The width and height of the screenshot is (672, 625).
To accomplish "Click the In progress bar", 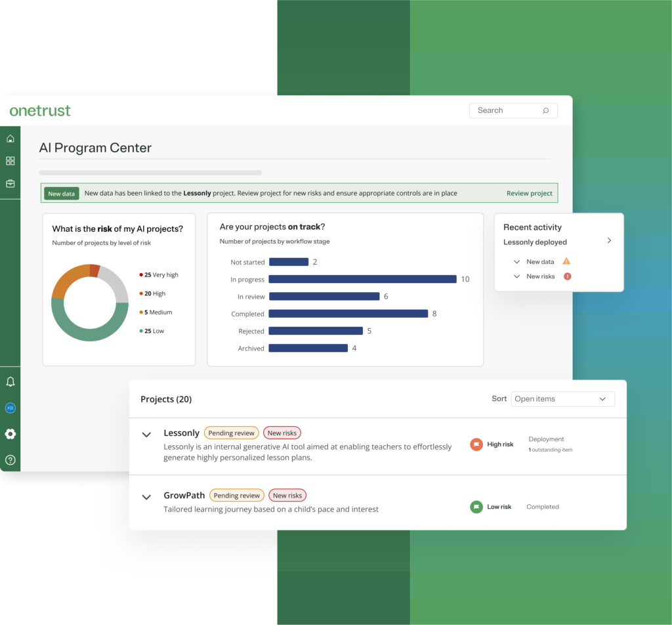I will [362, 279].
